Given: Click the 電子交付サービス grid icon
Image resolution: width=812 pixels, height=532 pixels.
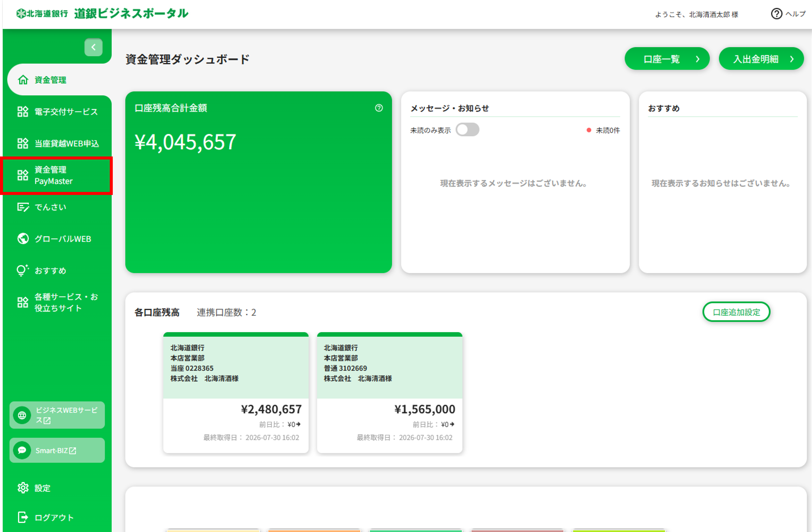Looking at the screenshot, I should point(23,111).
